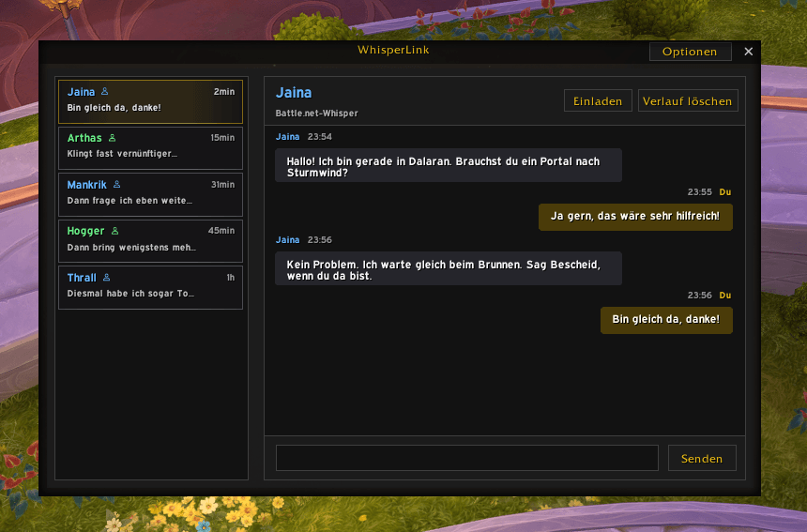This screenshot has height=532, width=807.
Task: Click the 2min timestamp in the Jaina row
Action: point(224,92)
